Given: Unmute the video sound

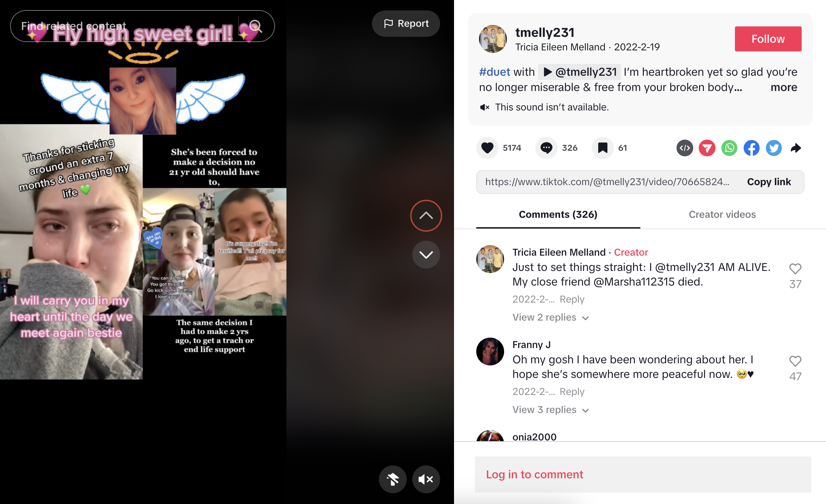Looking at the screenshot, I should [426, 479].
